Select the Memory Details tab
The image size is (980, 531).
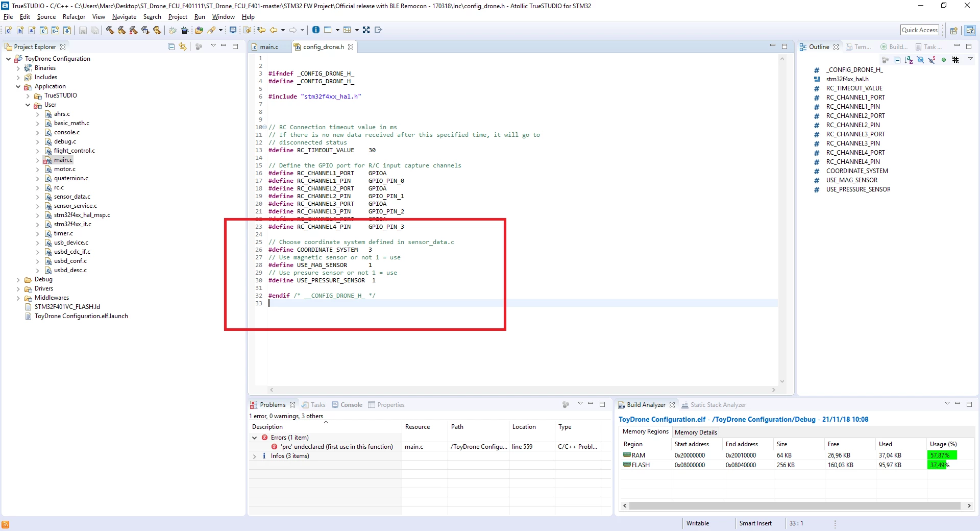[696, 432]
